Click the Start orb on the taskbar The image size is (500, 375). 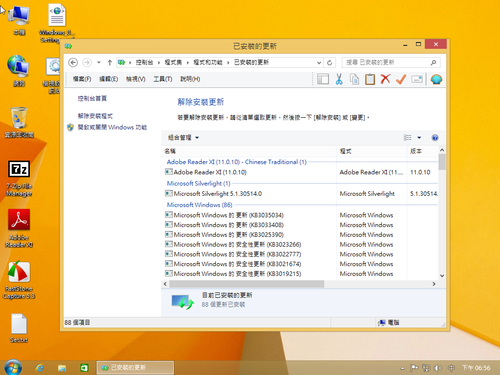13,367
